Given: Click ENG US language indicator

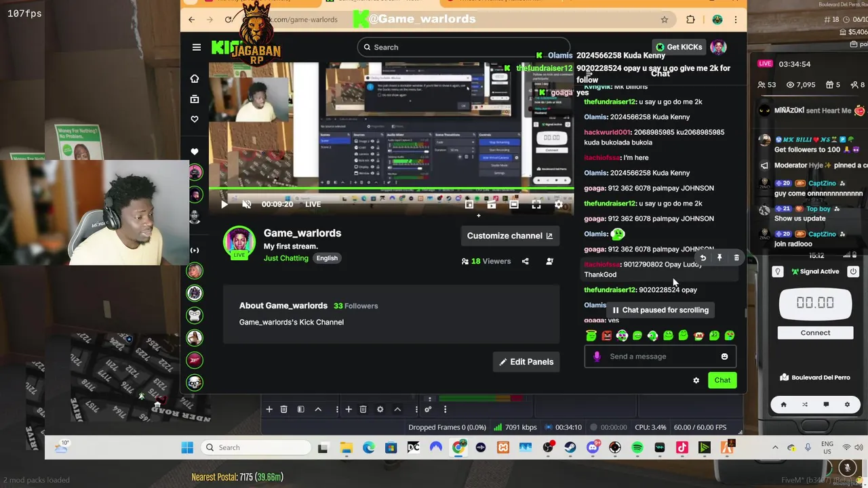Looking at the screenshot, I should click(x=827, y=447).
